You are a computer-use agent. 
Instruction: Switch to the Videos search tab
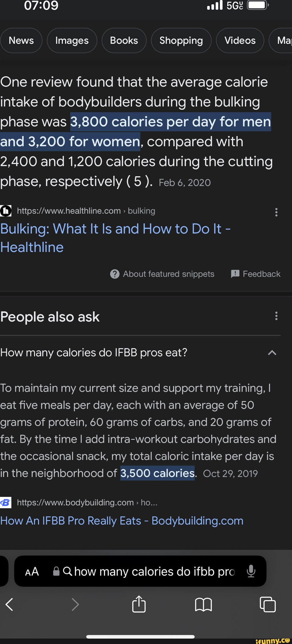[240, 40]
